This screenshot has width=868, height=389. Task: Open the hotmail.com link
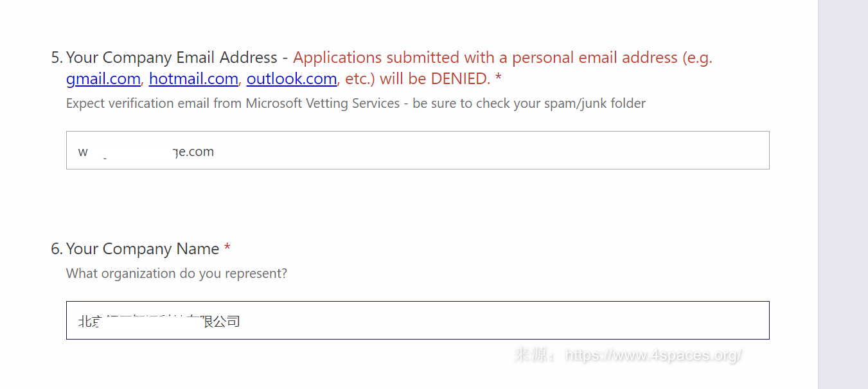193,79
